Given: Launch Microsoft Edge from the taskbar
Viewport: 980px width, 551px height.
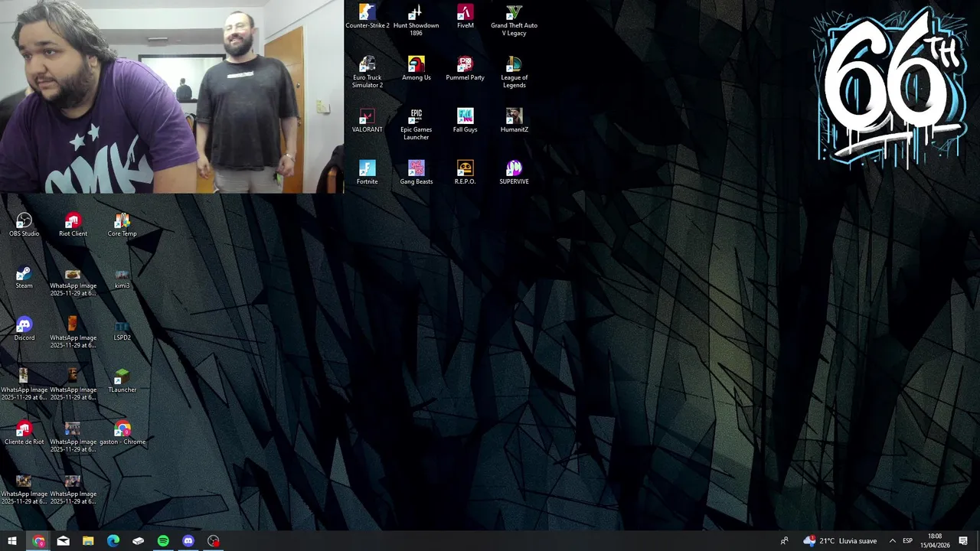Looking at the screenshot, I should (113, 541).
